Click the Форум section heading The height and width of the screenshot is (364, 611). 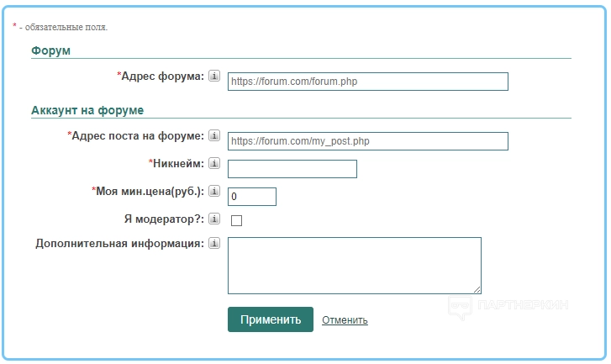50,51
